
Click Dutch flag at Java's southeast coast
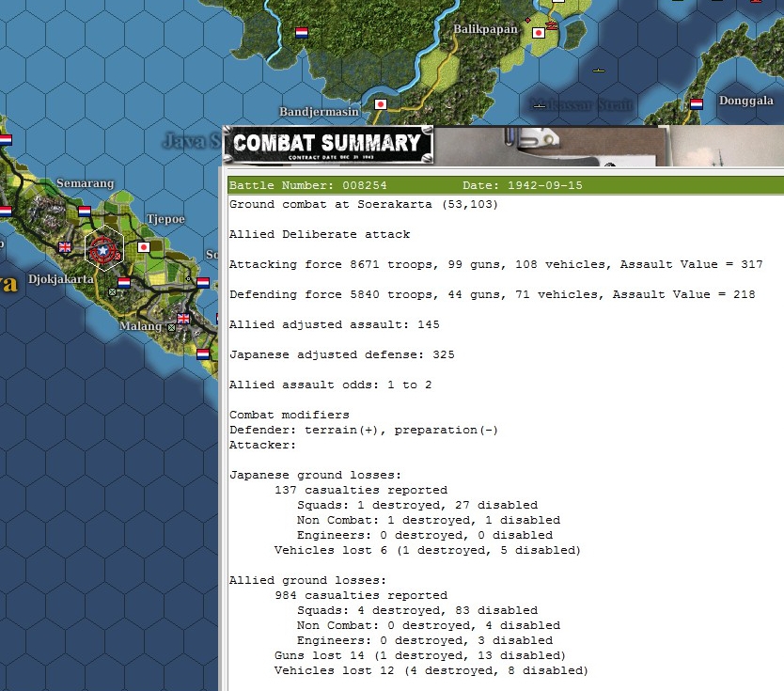pos(203,354)
